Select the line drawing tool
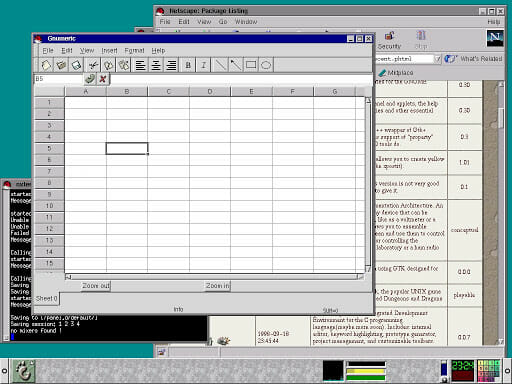 coord(220,65)
